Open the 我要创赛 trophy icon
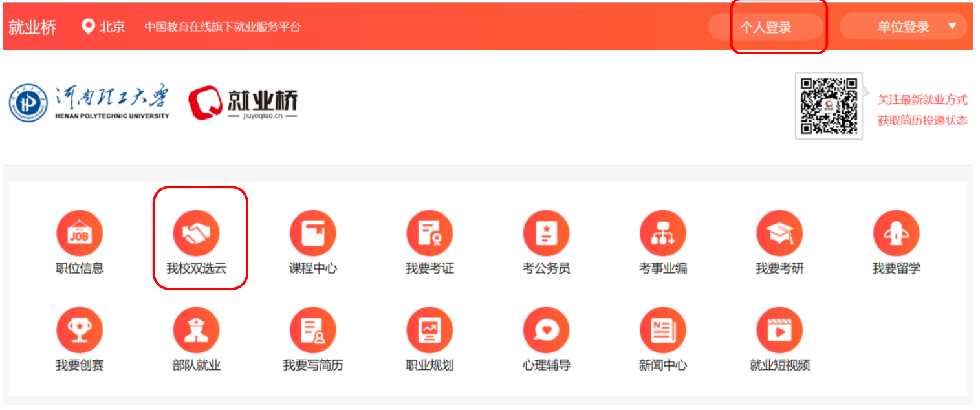Viewport: 980px width, 410px height. (x=80, y=330)
